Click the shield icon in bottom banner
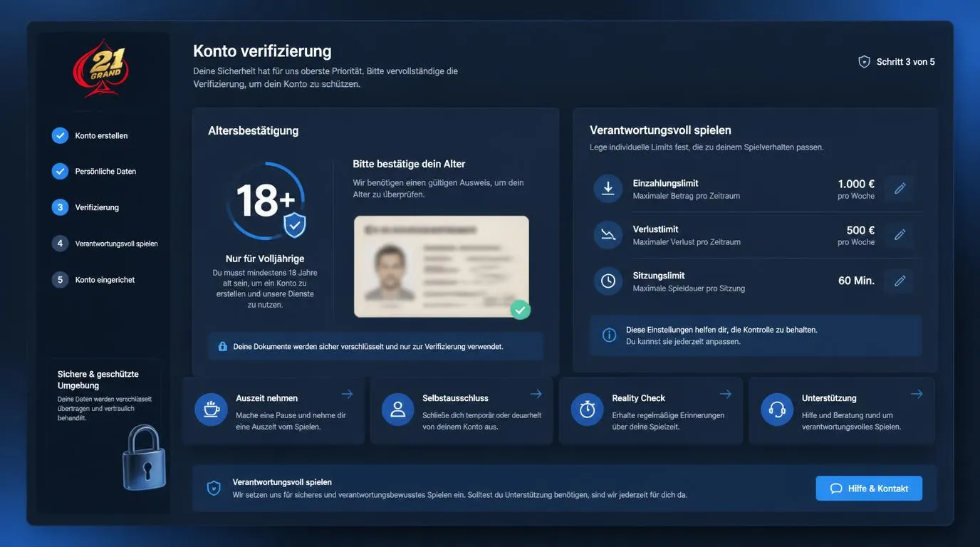The width and height of the screenshot is (980, 547). [x=214, y=488]
